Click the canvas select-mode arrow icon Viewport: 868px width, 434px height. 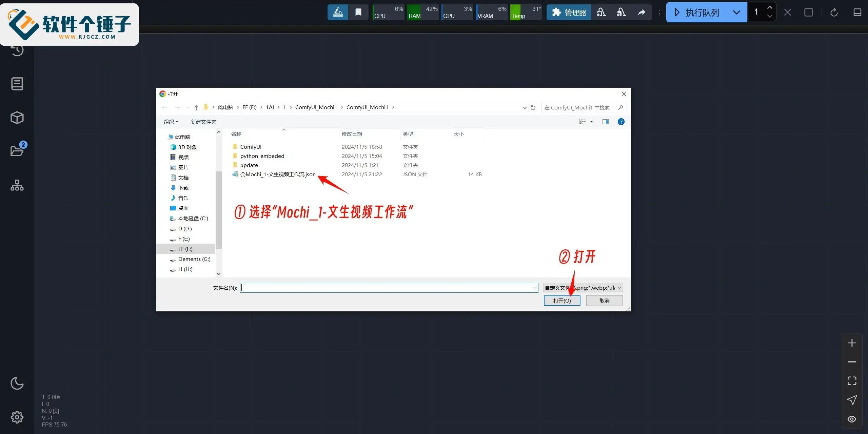(852, 400)
